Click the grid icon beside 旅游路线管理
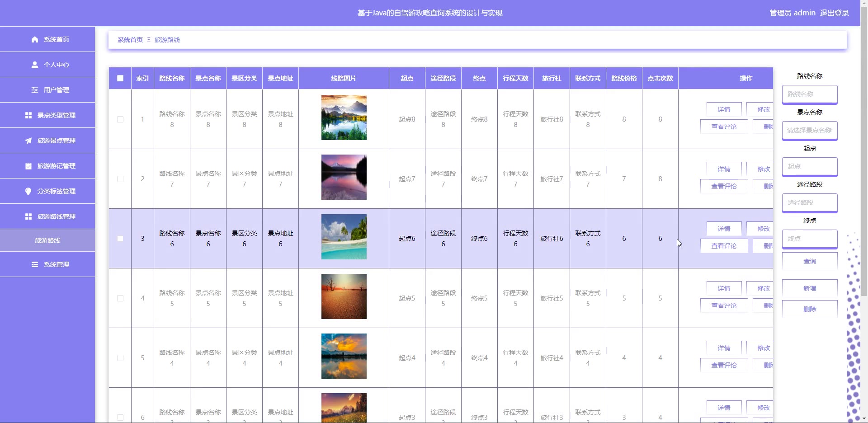 click(28, 216)
